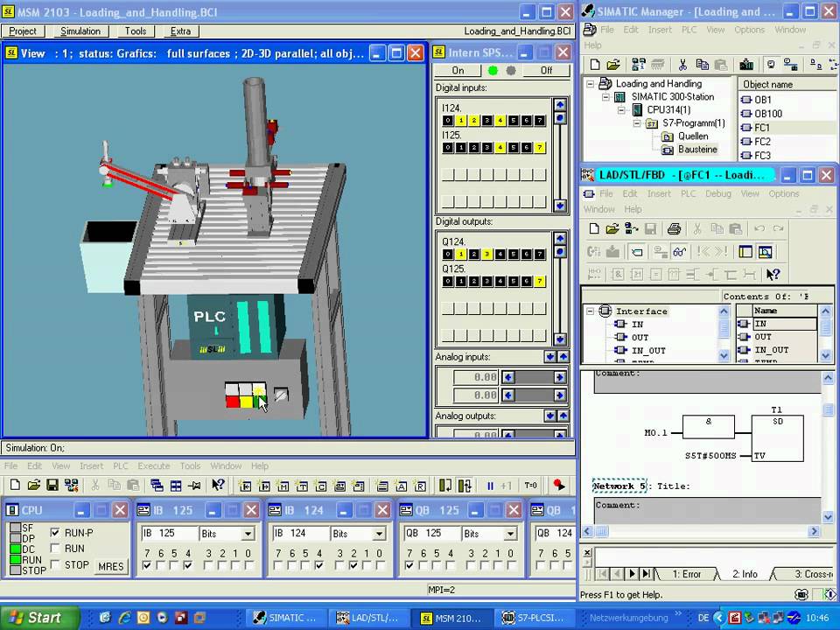Click the Pause simulation icon in PLCSIM toolbar

pos(490,486)
